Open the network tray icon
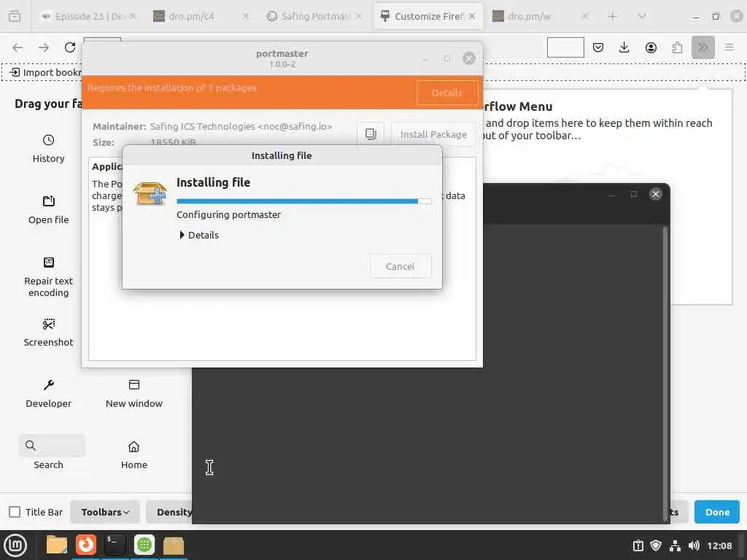The image size is (747, 560). click(675, 545)
